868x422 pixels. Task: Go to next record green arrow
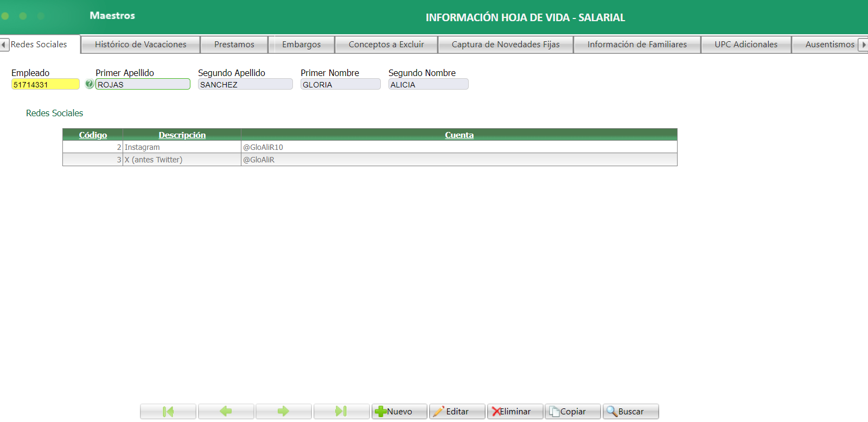point(284,412)
